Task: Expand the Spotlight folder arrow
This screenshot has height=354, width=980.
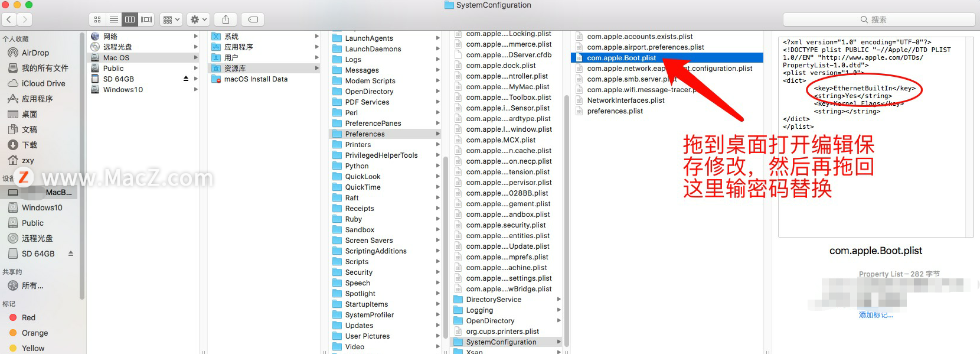Action: coord(438,293)
